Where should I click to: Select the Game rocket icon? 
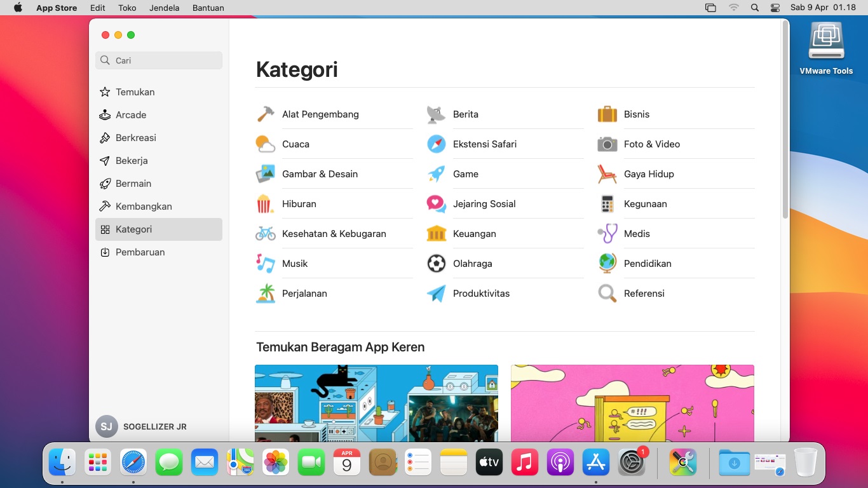tap(437, 174)
